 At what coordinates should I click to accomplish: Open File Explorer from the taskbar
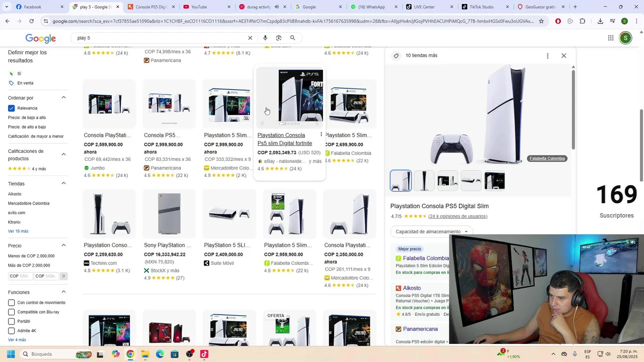(145, 354)
